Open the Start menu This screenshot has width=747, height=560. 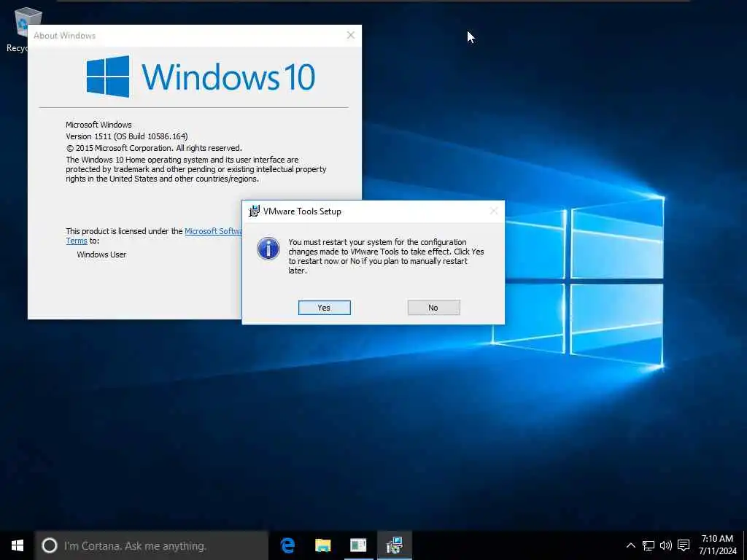[18, 545]
